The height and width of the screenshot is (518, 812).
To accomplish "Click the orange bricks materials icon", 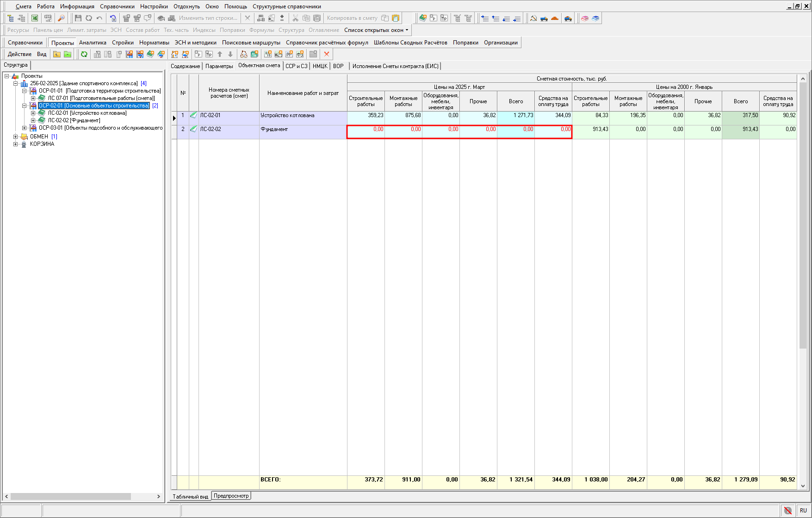I will pos(555,18).
